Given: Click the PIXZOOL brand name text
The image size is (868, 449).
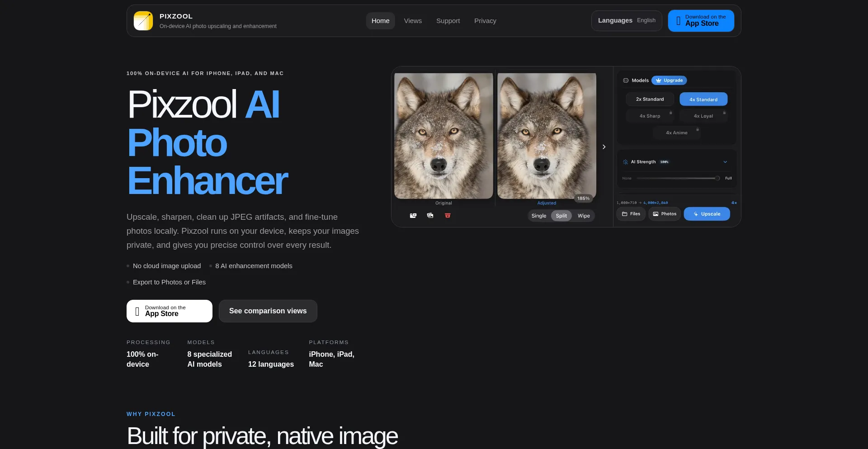Looking at the screenshot, I should pyautogui.click(x=176, y=16).
